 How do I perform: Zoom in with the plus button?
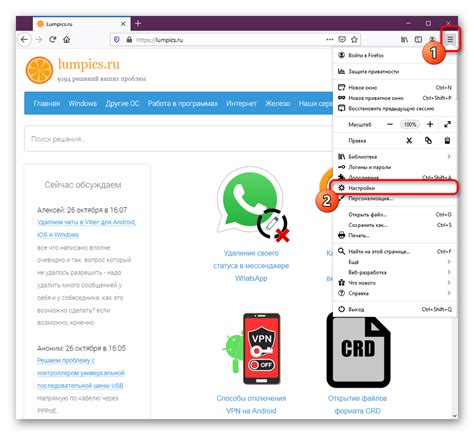point(430,124)
